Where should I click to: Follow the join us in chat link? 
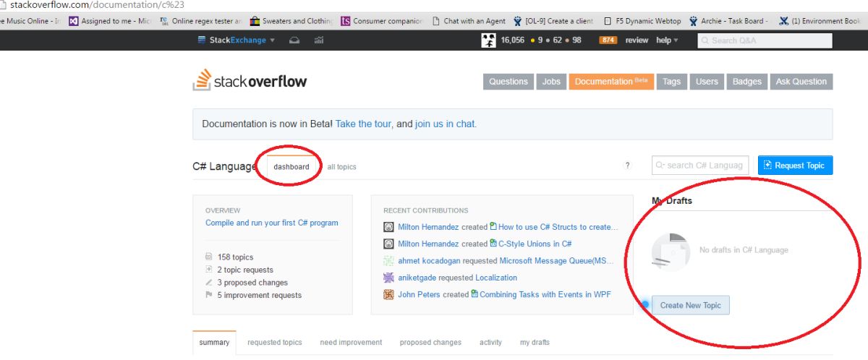point(445,124)
